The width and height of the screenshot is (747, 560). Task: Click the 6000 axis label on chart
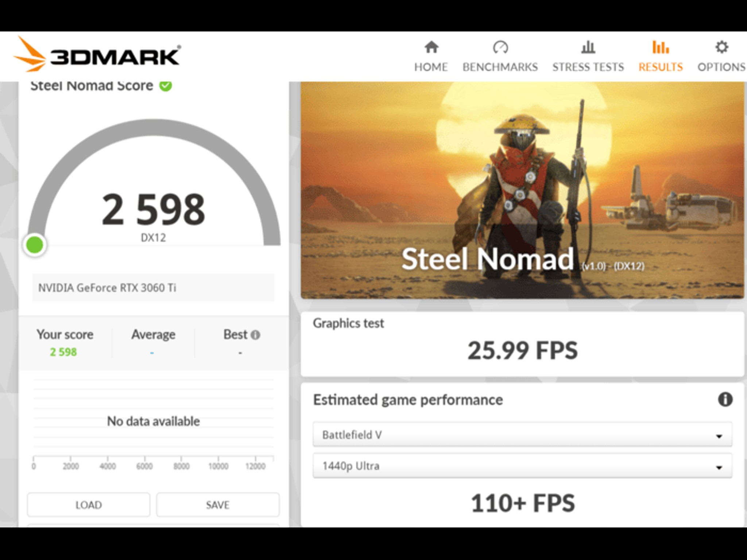(144, 466)
